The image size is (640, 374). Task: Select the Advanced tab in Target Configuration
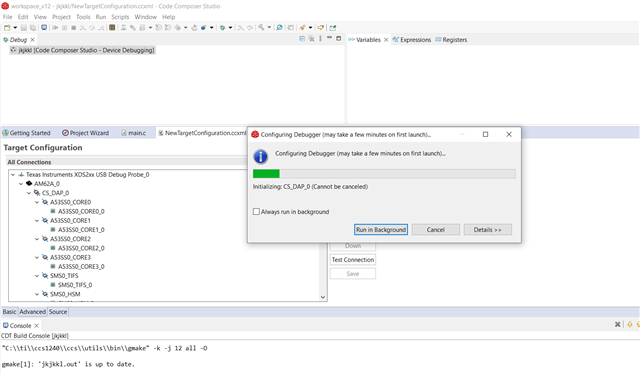[x=33, y=312]
